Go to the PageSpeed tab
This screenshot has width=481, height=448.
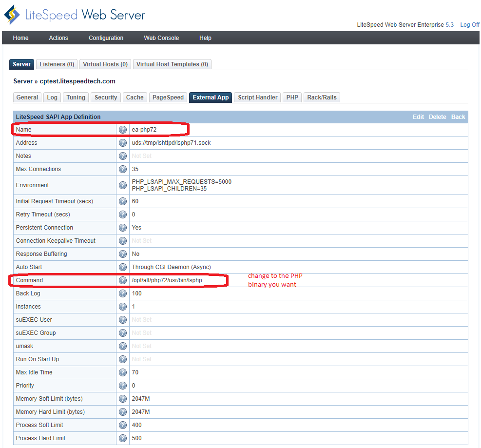coord(168,97)
